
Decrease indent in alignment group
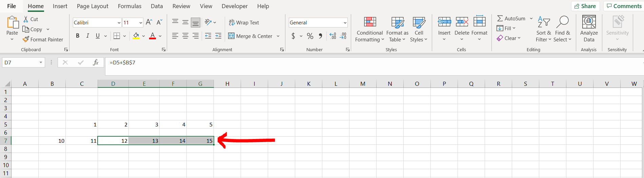(208, 36)
